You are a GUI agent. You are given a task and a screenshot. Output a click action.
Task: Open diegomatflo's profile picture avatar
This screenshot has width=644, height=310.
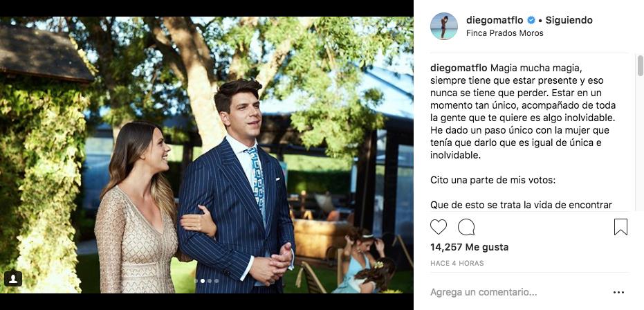[x=443, y=26]
